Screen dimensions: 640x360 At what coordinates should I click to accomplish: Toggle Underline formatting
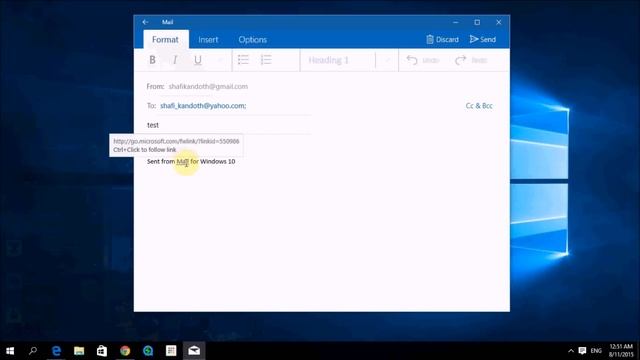[x=198, y=60]
